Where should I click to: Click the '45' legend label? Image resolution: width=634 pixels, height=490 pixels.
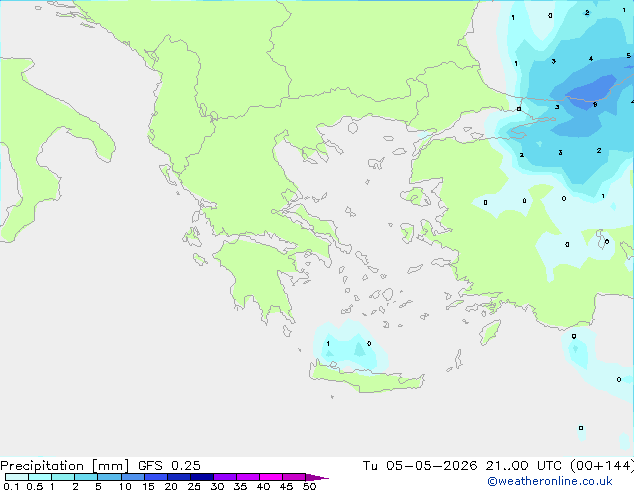tap(286, 486)
